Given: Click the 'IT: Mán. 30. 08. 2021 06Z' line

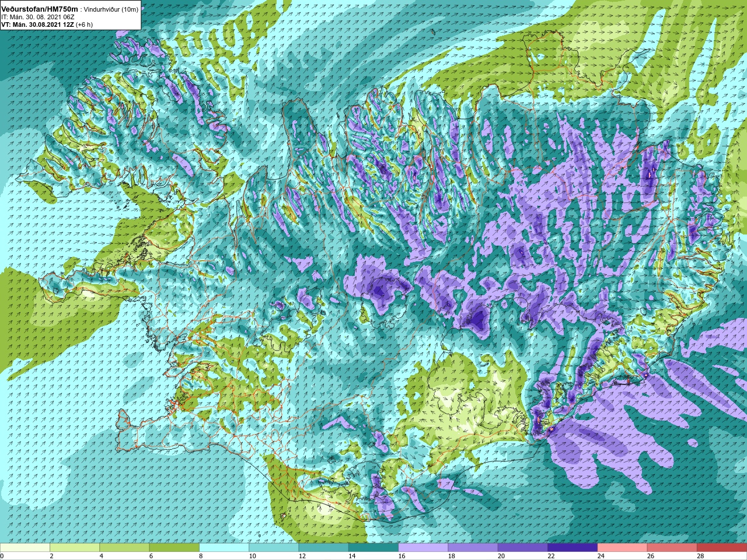Looking at the screenshot, I should coord(38,17).
